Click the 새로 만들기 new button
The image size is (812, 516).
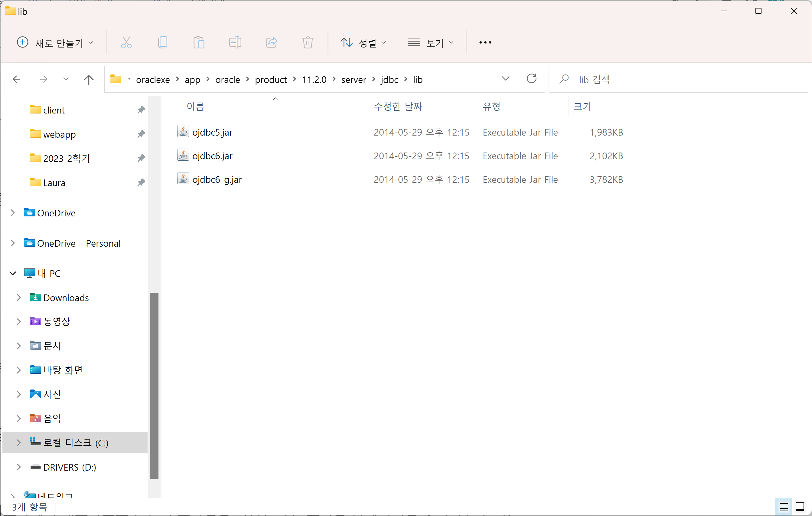pyautogui.click(x=55, y=43)
